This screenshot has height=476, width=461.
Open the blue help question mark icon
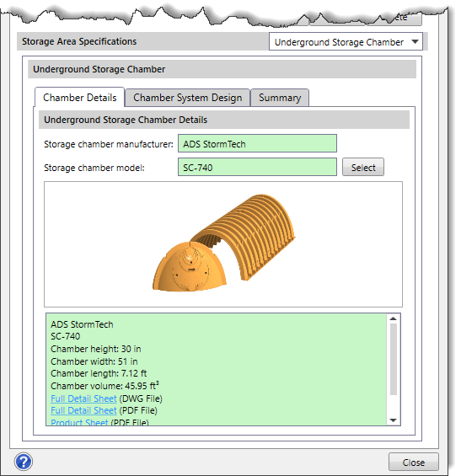[x=24, y=462]
